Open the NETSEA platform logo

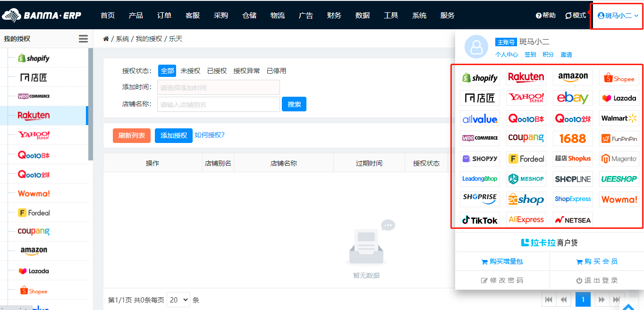(x=573, y=220)
